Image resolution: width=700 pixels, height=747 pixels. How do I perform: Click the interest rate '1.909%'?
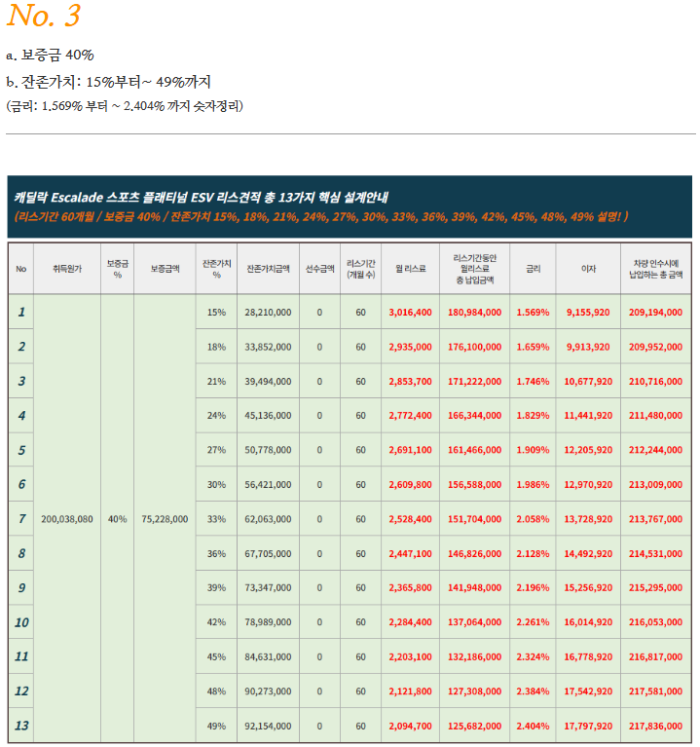click(x=533, y=450)
